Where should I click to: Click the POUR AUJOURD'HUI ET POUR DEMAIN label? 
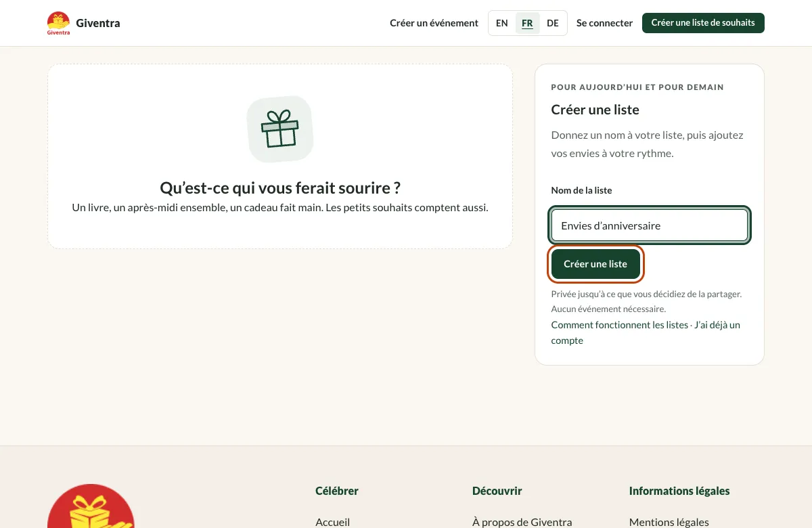click(637, 87)
